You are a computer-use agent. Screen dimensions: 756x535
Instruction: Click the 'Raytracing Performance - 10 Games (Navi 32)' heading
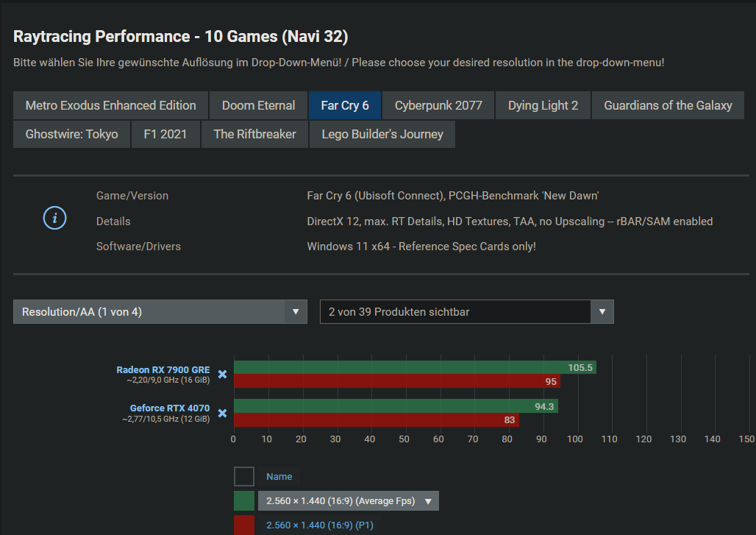180,37
